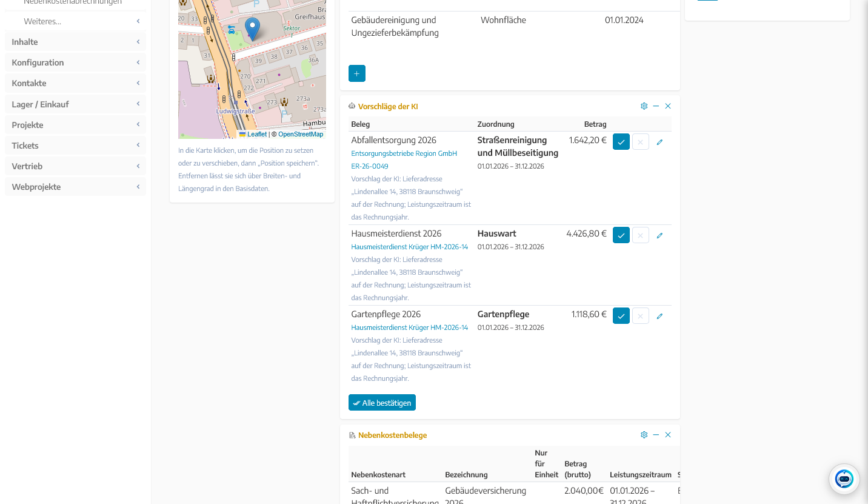This screenshot has height=504, width=868.
Task: Expand the Weiteres... sidebar entry
Action: click(76, 21)
